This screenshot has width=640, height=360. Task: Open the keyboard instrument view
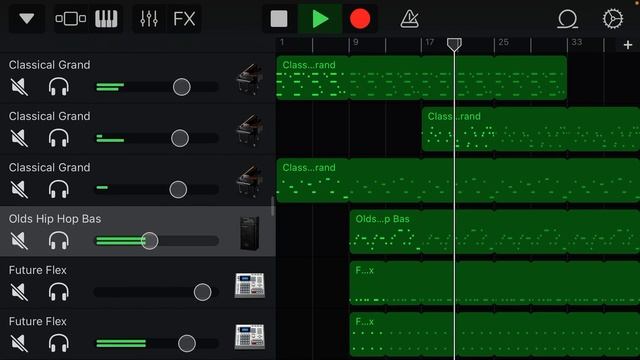106,19
